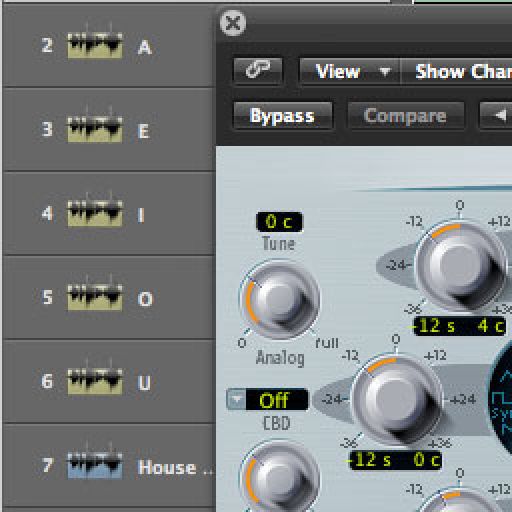This screenshot has height=512, width=512.
Task: Click the top oscillator pitch knob
Action: [462, 266]
